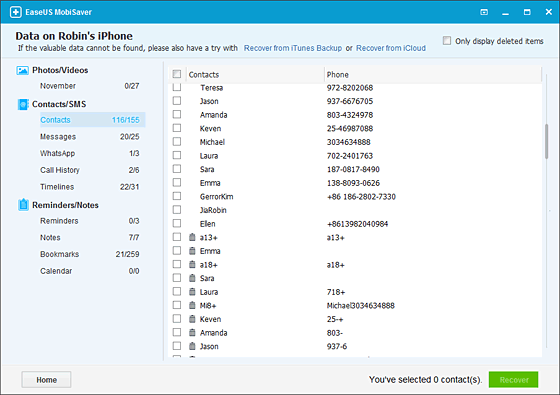Image resolution: width=560 pixels, height=395 pixels.
Task: Open November photos in sidebar
Action: [x=90, y=86]
